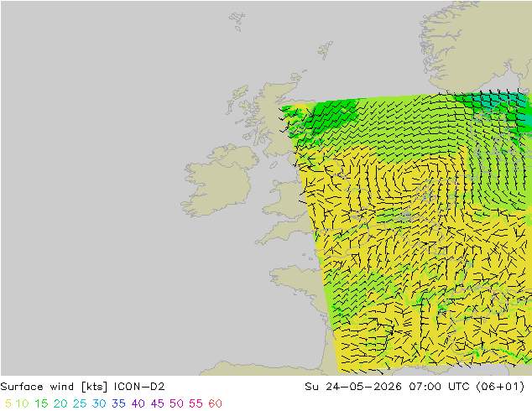Viewport: 532px width, 411px height.
Task: Click Ireland on the map
Action: 219,181
